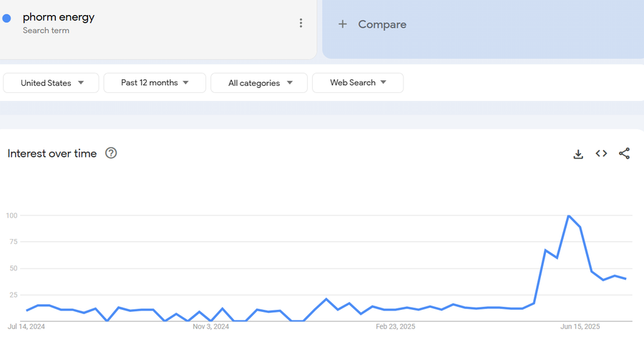The image size is (644, 347).
Task: Download the Interest over time CSV
Action: point(578,154)
